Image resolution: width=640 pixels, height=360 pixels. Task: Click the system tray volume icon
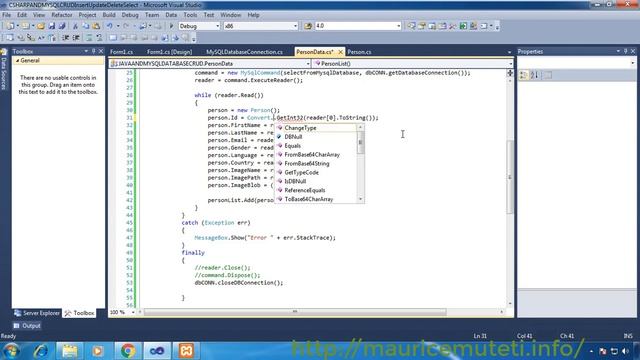click(625, 351)
